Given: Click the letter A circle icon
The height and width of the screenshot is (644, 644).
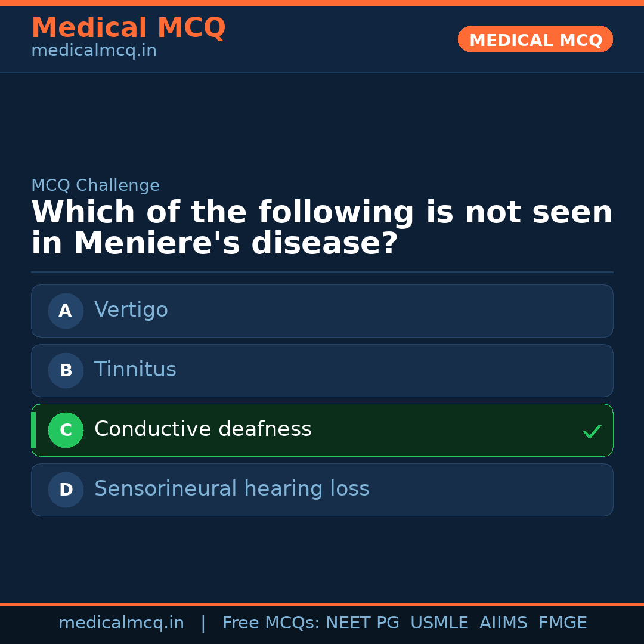Looking at the screenshot, I should tap(66, 311).
